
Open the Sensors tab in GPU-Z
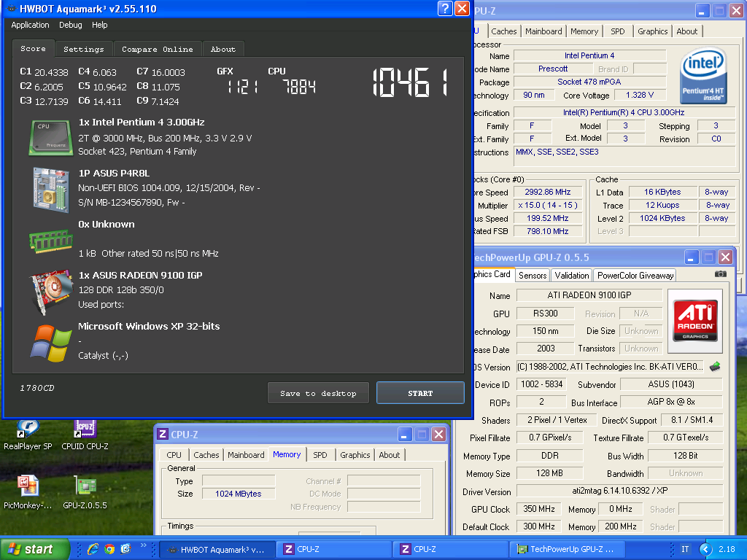533,275
